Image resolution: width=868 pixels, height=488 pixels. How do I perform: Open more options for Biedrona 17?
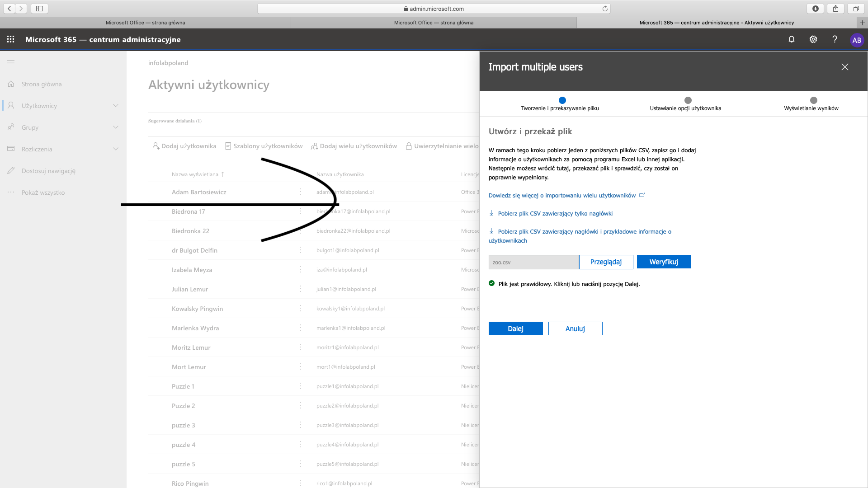(x=300, y=211)
